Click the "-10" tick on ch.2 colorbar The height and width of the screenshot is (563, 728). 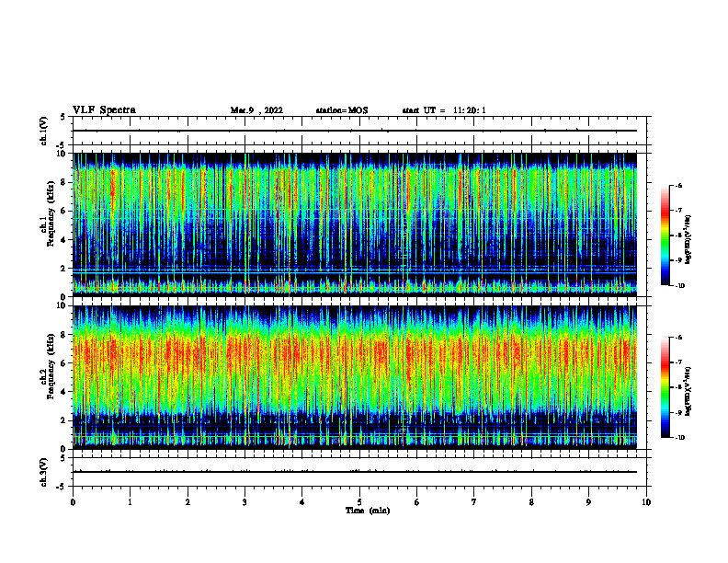pyautogui.click(x=679, y=438)
